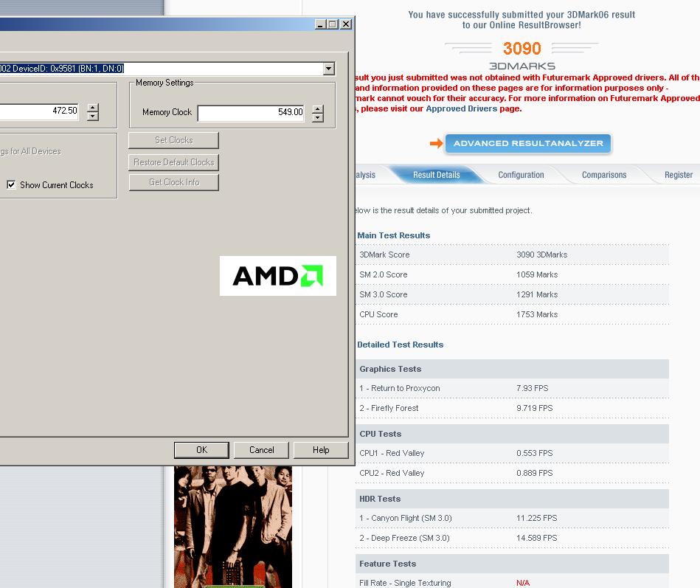The image size is (700, 588).
Task: Increase Memory Clock with up spinner arrow
Action: [317, 109]
